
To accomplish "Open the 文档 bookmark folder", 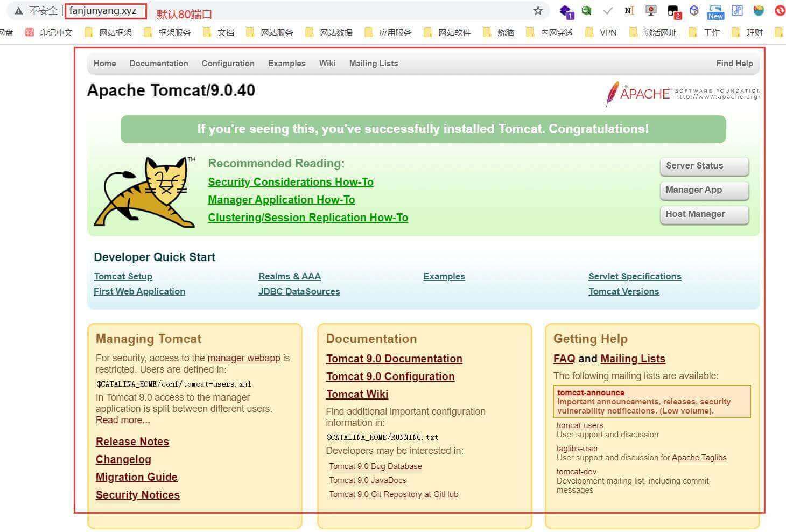I will pyautogui.click(x=219, y=32).
